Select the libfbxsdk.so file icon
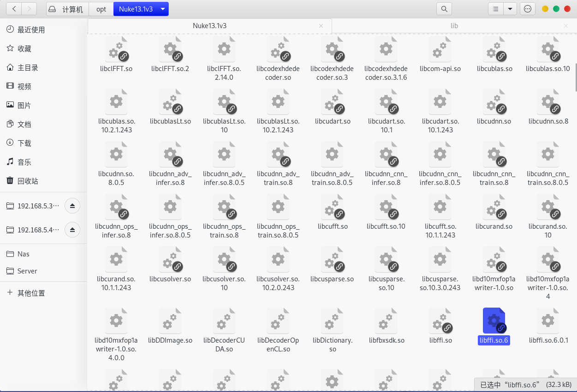577x392 pixels. tap(386, 321)
